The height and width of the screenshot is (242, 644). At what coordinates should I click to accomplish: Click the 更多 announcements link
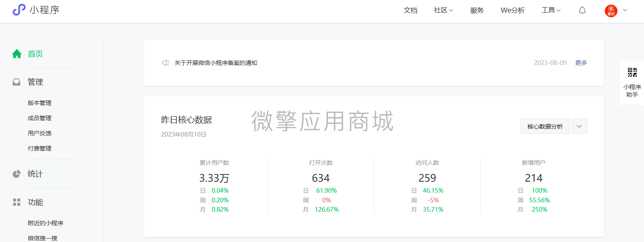click(581, 63)
